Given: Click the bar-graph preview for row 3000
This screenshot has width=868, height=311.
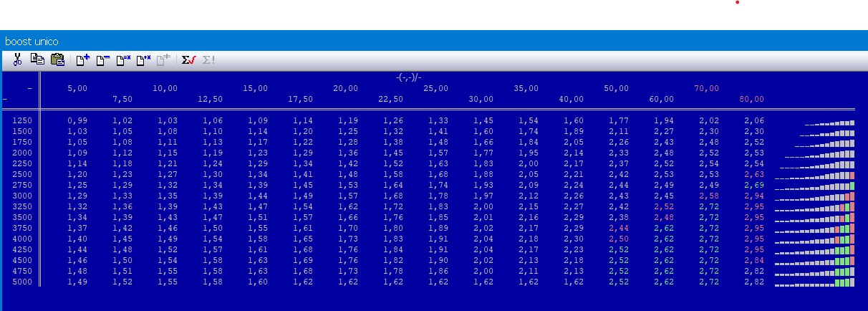Looking at the screenshot, I should click(x=815, y=196).
